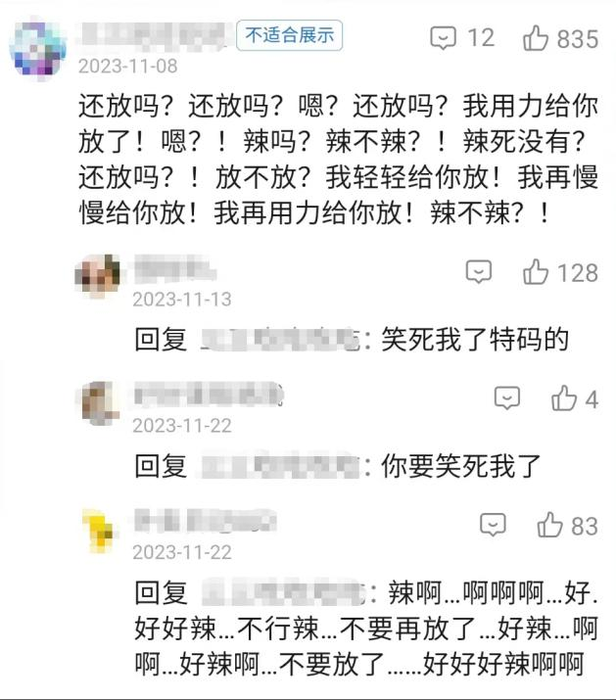The width and height of the screenshot is (616, 700).
Task: Open avatar of the 4-like replier
Action: [98, 402]
